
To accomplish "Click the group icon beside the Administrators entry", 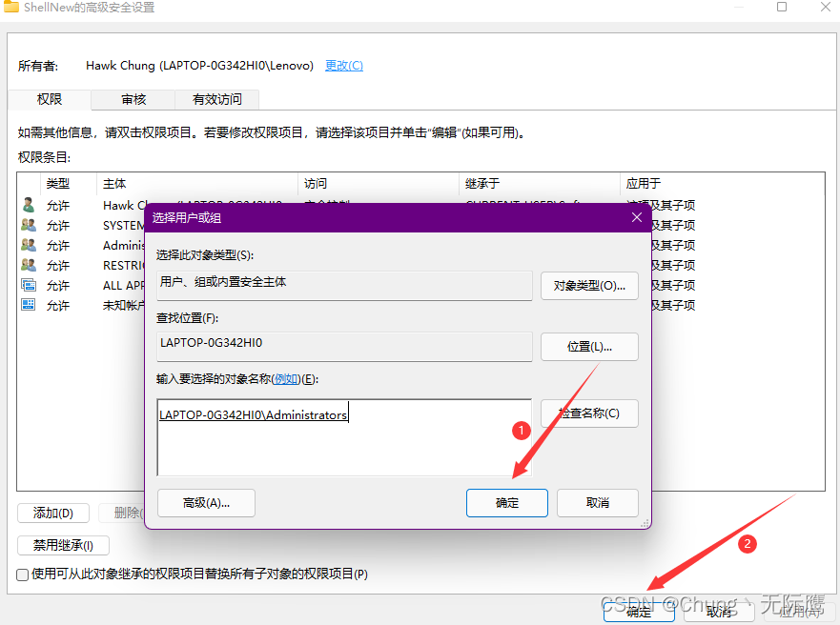I will coord(29,245).
